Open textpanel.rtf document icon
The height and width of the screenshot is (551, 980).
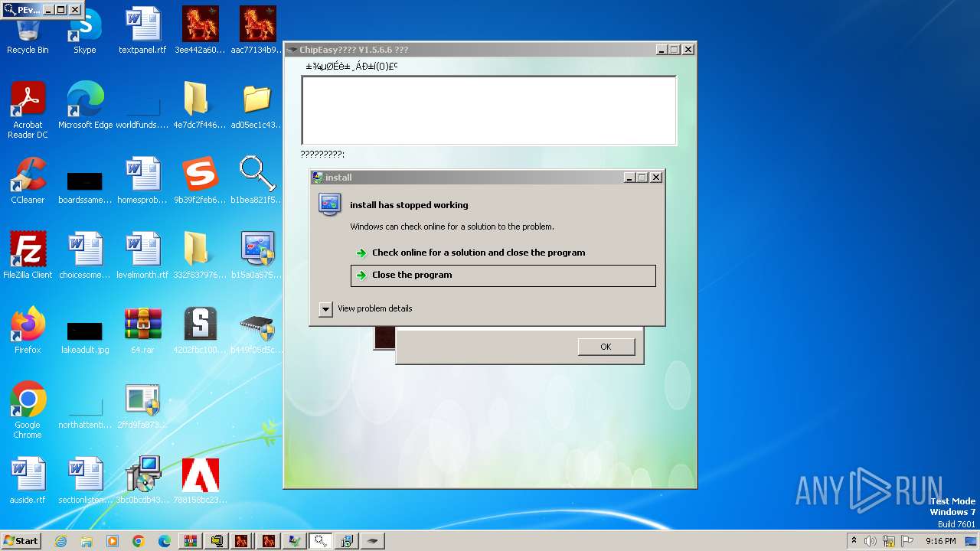tap(142, 32)
